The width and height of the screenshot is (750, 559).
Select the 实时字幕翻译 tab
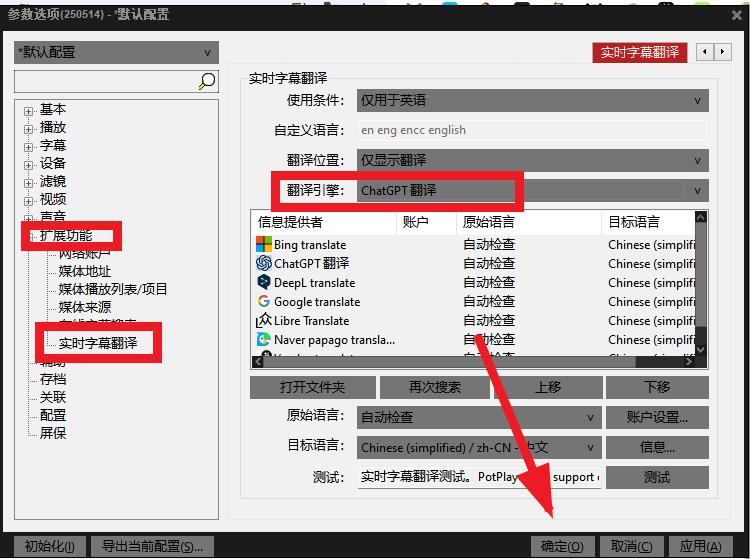tap(640, 52)
